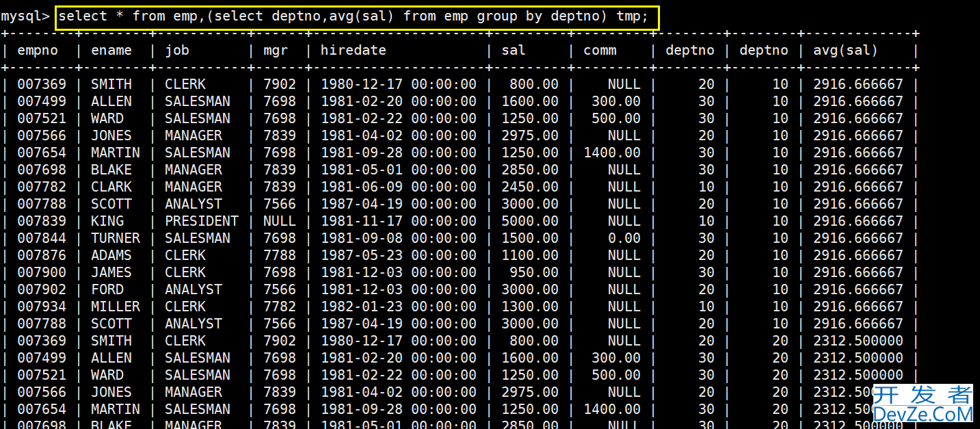Select the hiredate 1981-09-08 00:00:00
Screen dimensions: 980x429
pyautogui.click(x=399, y=238)
